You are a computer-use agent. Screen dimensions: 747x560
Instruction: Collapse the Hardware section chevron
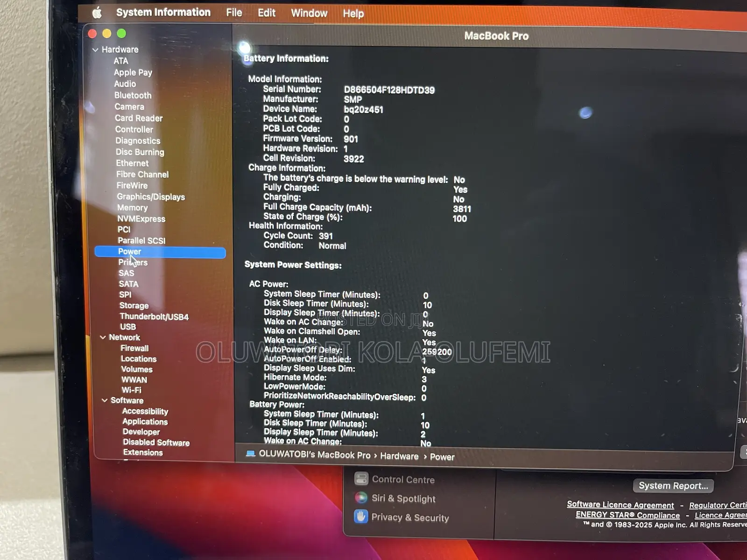95,49
